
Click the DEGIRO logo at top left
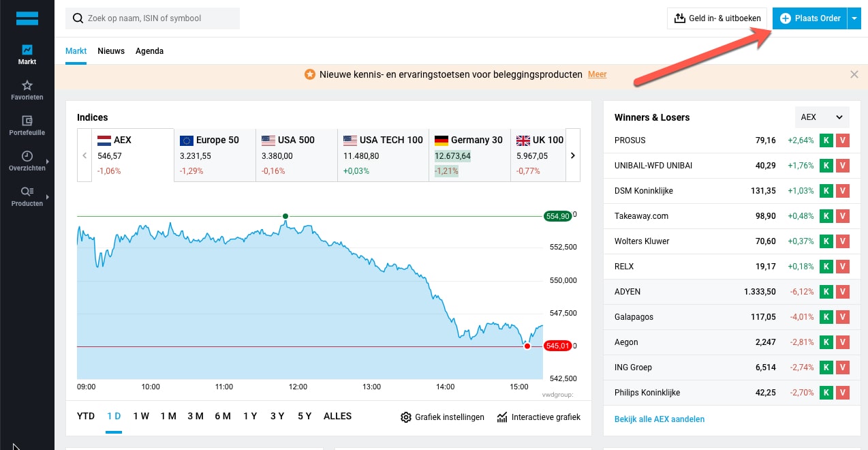(x=27, y=18)
